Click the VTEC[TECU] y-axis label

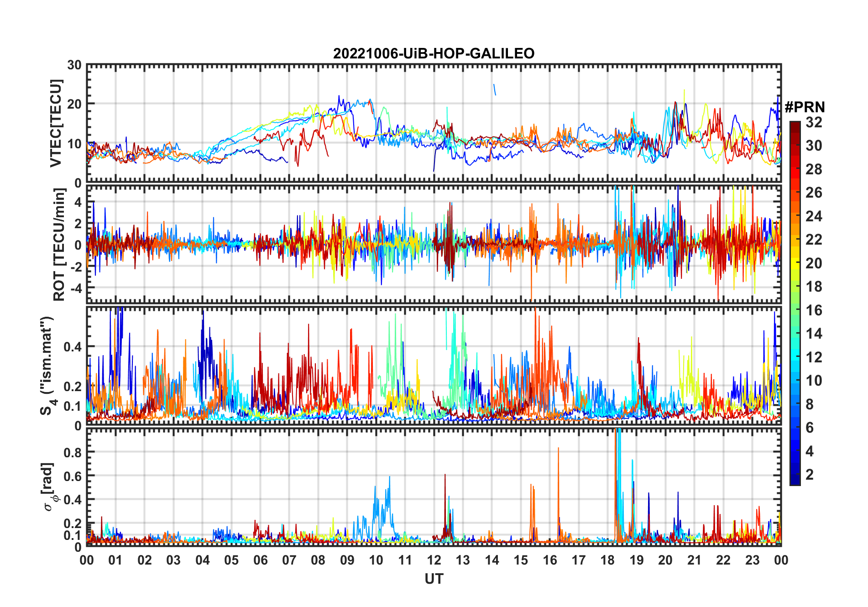56,123
